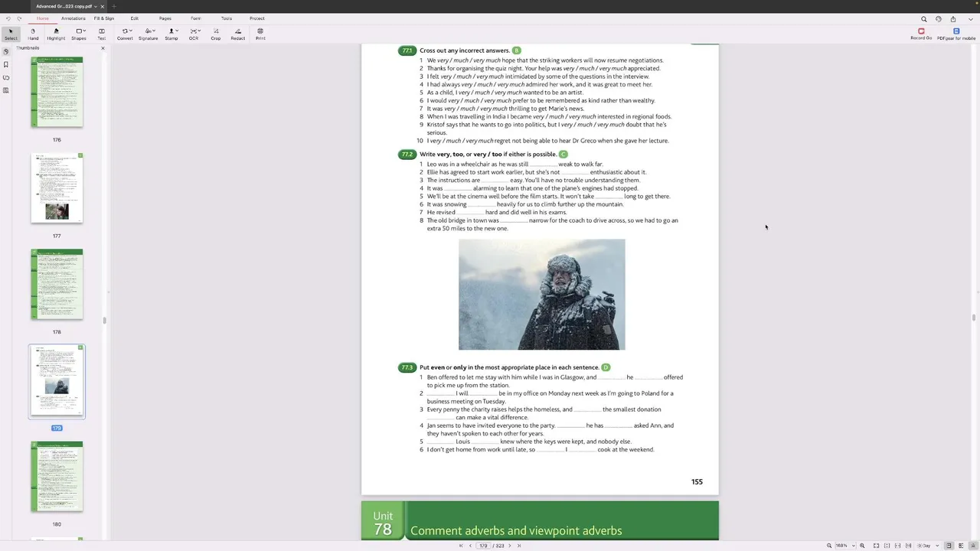
Task: Select page 176 thumbnail
Action: point(57,92)
